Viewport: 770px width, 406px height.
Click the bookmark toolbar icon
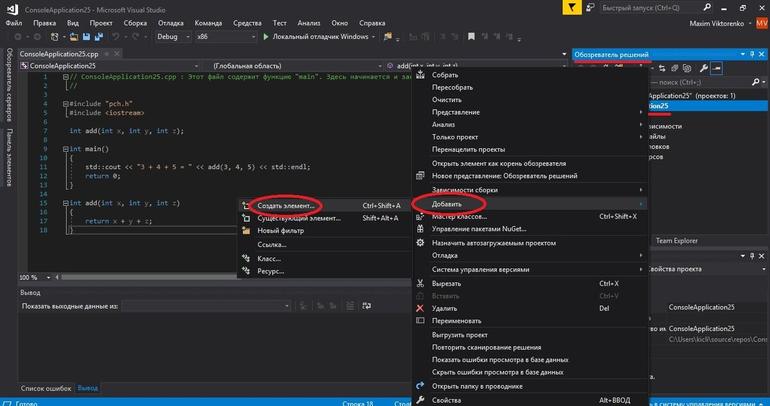click(x=471, y=37)
